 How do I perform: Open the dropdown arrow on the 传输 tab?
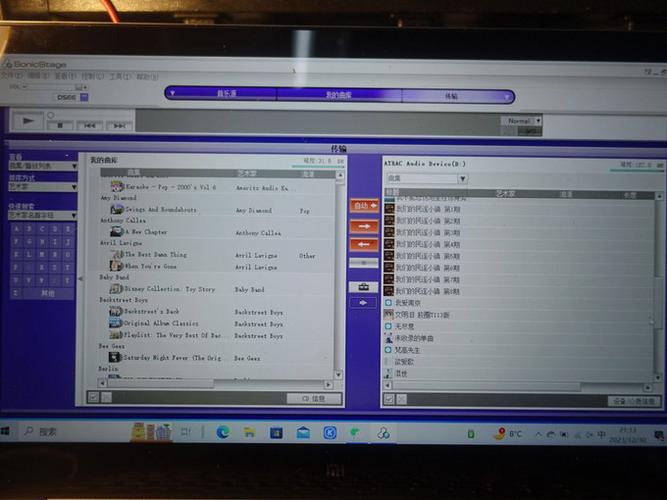(507, 97)
